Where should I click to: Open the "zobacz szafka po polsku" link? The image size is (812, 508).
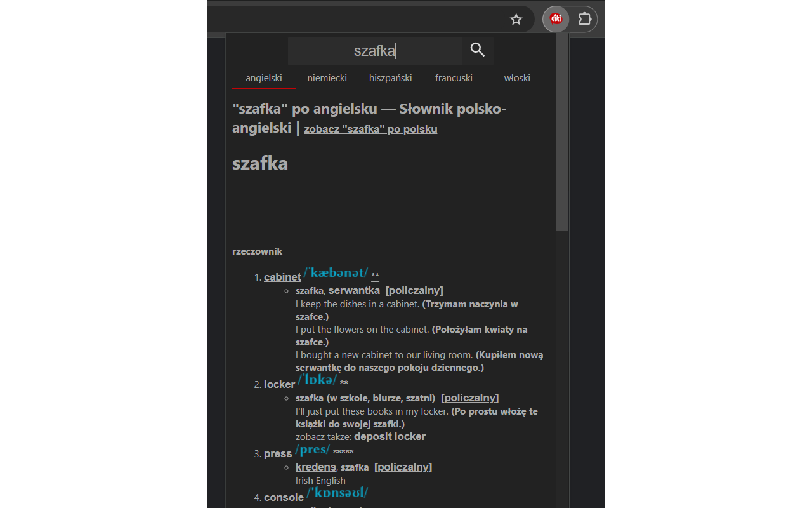[370, 129]
